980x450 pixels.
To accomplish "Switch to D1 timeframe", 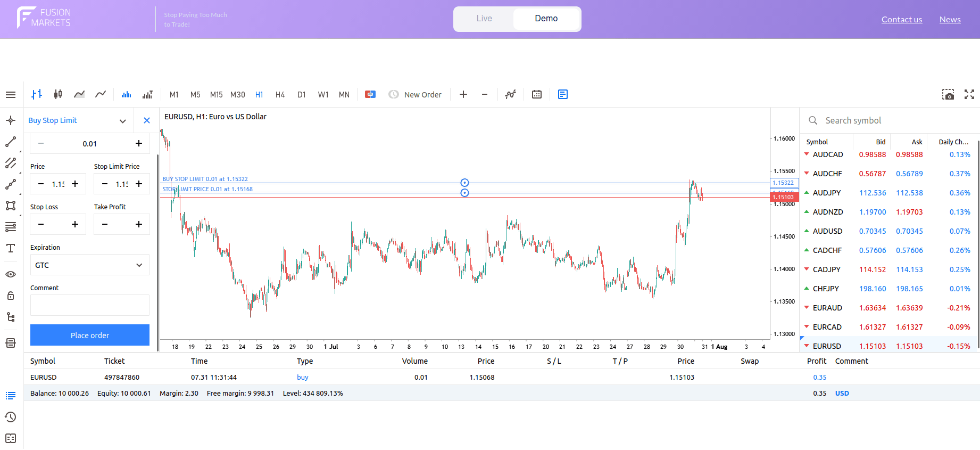I will pos(302,94).
